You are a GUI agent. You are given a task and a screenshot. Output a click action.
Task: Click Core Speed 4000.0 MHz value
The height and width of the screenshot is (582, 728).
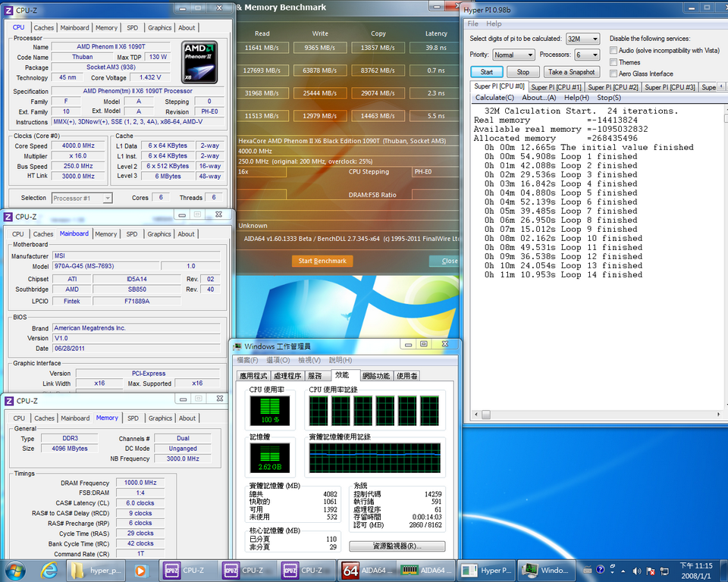click(78, 145)
